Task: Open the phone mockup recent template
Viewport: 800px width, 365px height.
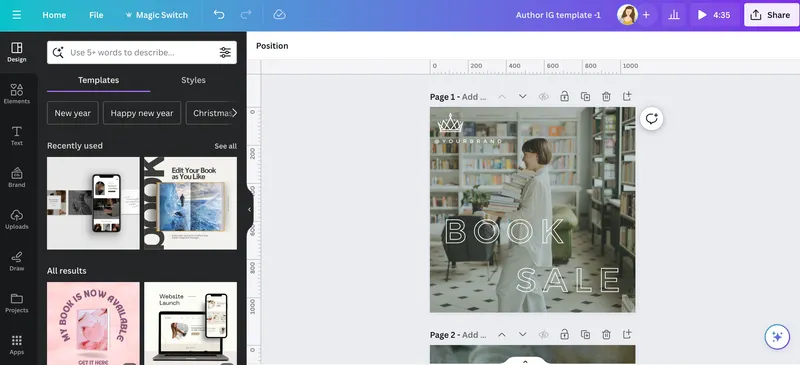Action: [93, 203]
